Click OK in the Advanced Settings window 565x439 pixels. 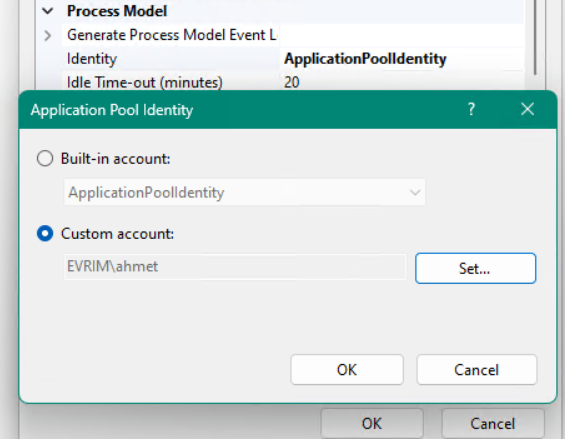(x=372, y=424)
